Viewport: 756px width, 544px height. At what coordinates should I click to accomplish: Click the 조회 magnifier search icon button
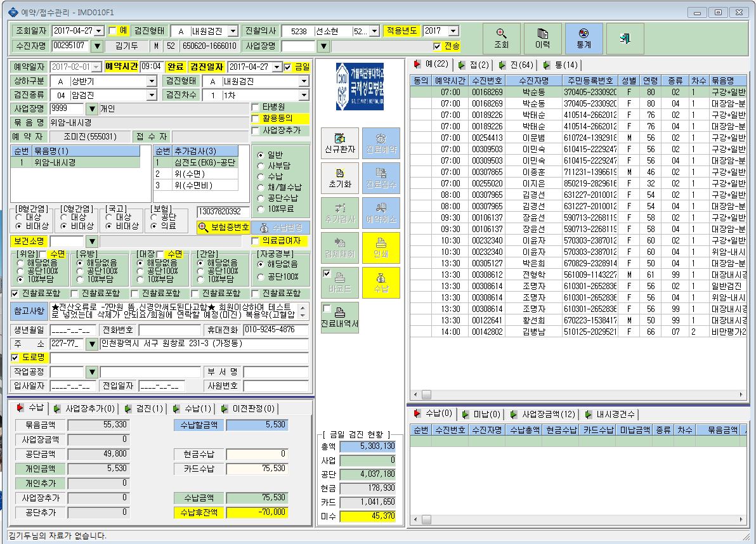501,38
